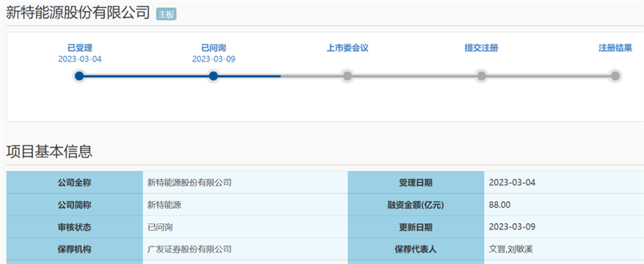The image size is (644, 264).
Task: Click the 2023-03-04 date under 已受理
Action: (79, 59)
